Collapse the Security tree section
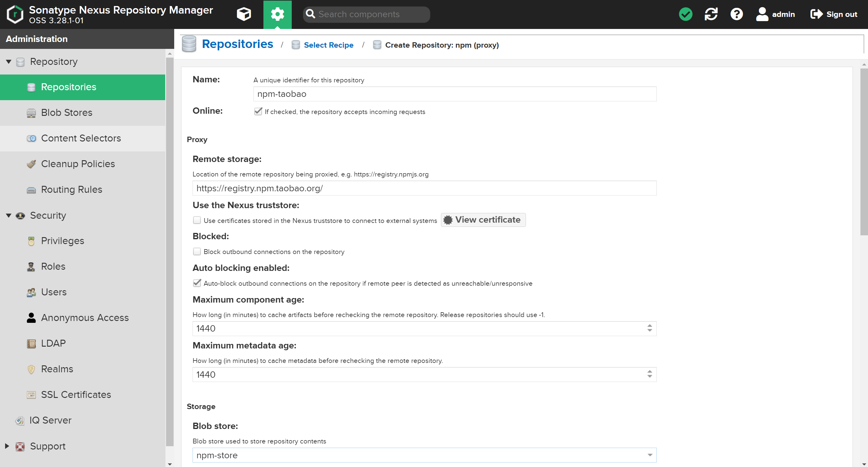The image size is (868, 467). tap(9, 215)
